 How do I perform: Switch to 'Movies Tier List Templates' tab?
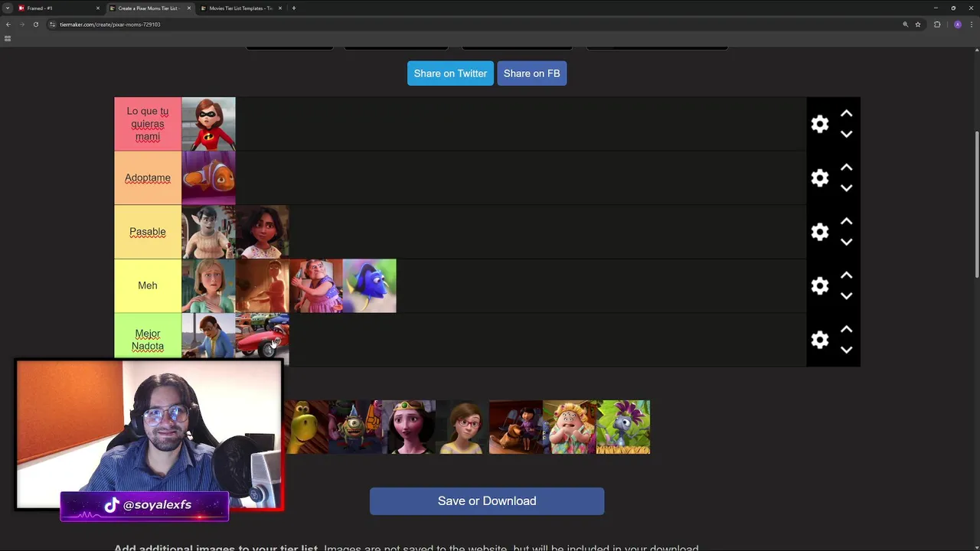(x=240, y=8)
